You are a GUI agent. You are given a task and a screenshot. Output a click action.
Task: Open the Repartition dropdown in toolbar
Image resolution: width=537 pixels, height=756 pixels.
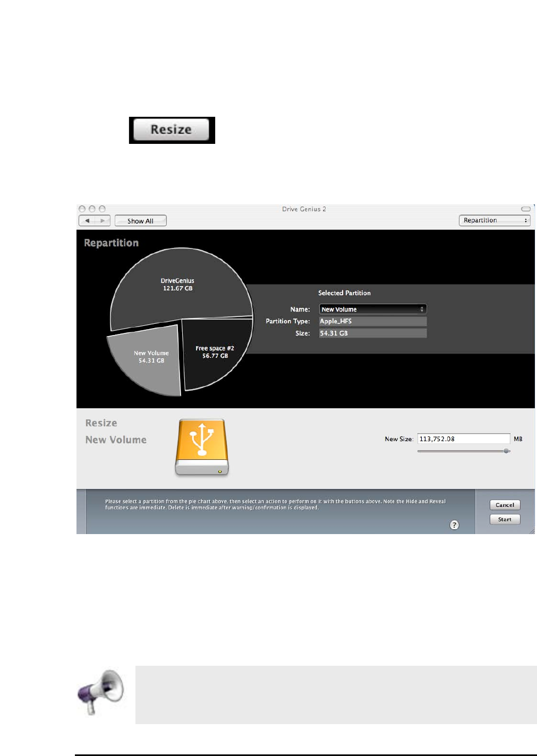[495, 220]
